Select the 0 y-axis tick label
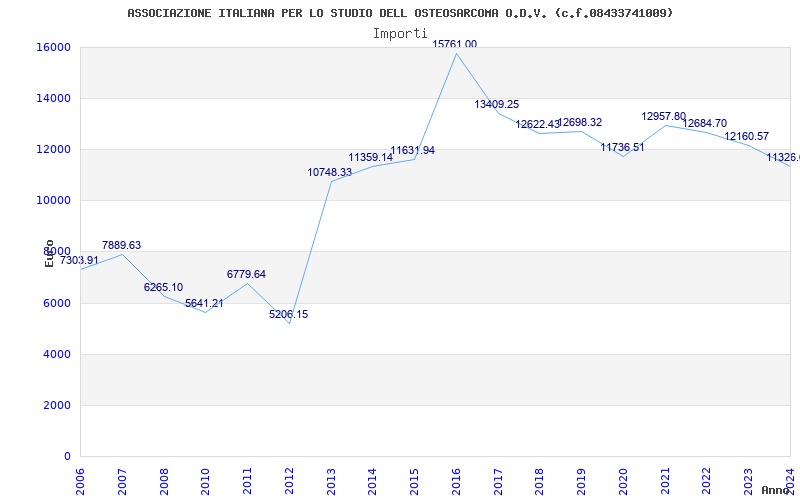Viewport: 800px width, 500px height. 67,457
